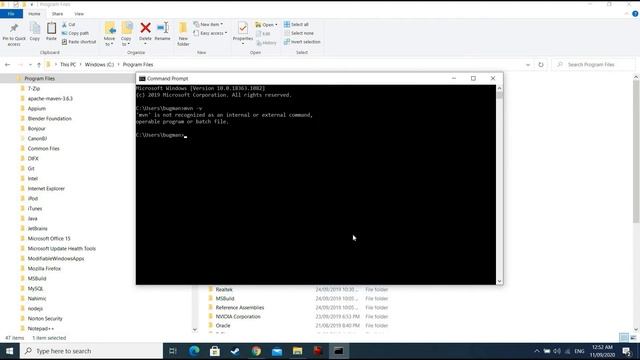640x360 pixels.
Task: Click the Search Program Files box
Action: click(x=594, y=64)
